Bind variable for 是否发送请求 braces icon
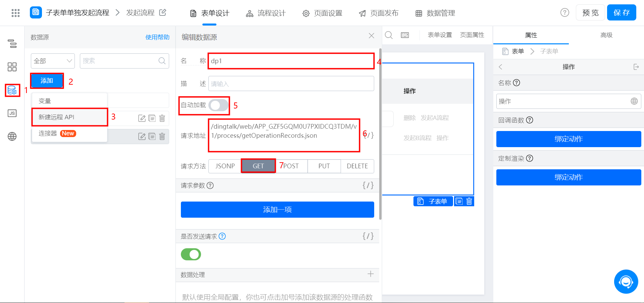Screen dimensions: 644x303 tap(368, 236)
